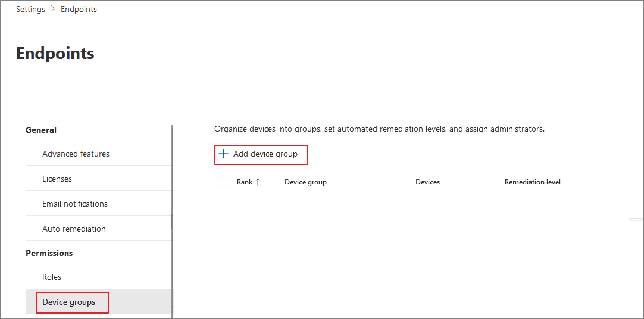The height and width of the screenshot is (319, 644).
Task: Click the sidebar vertical scrollbar
Action: tap(172, 222)
